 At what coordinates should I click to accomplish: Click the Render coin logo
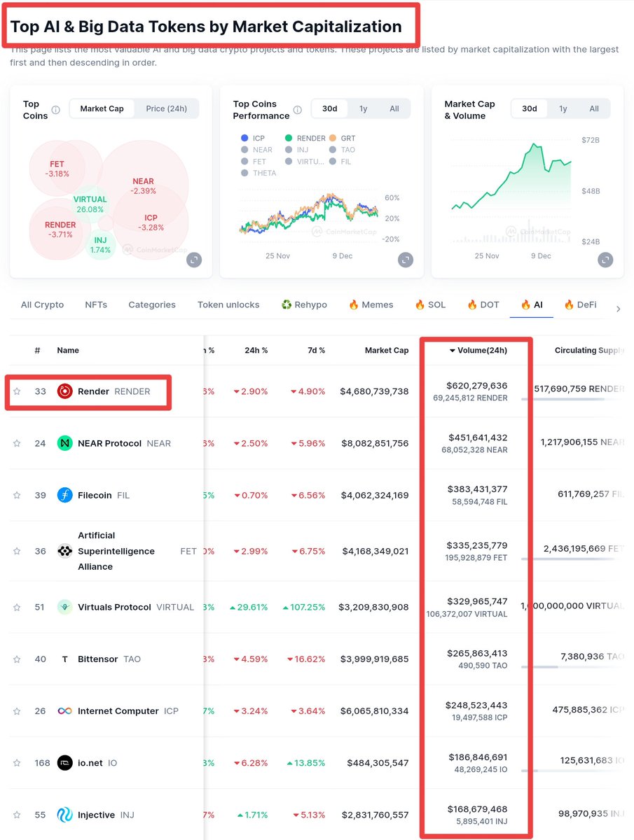click(x=64, y=391)
